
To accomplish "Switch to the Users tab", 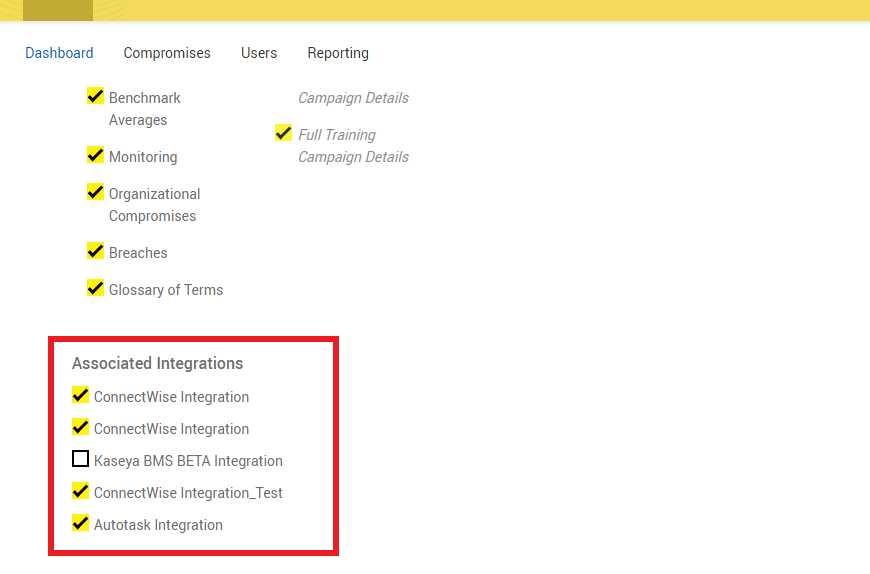I will (259, 53).
